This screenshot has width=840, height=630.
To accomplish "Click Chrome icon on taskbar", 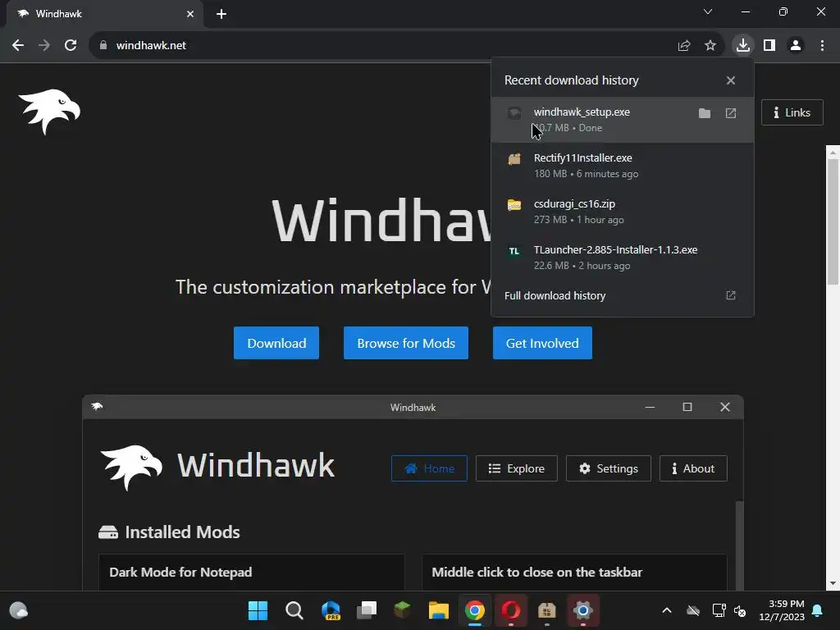I will (475, 610).
